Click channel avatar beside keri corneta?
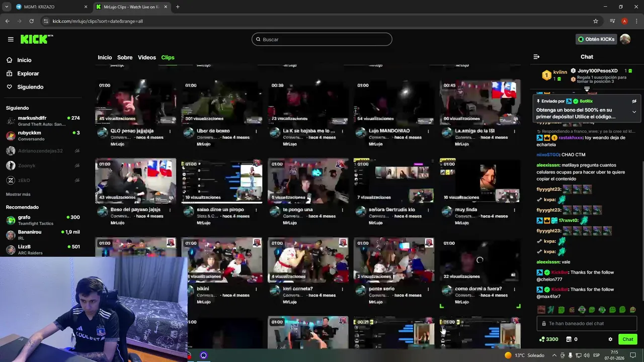The image size is (644, 362). tap(275, 291)
